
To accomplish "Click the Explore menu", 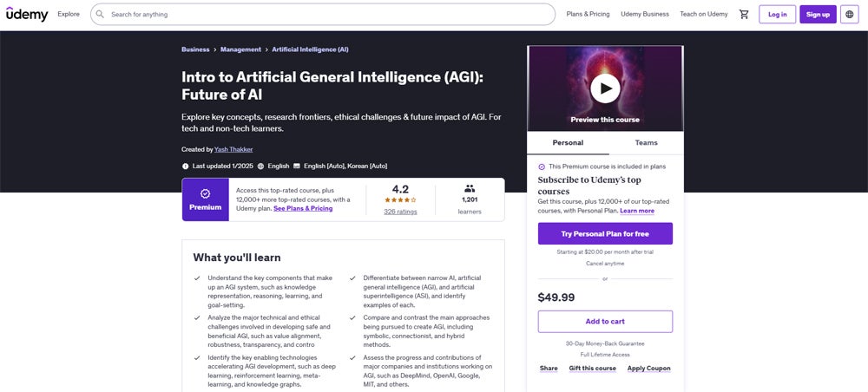I will (69, 15).
